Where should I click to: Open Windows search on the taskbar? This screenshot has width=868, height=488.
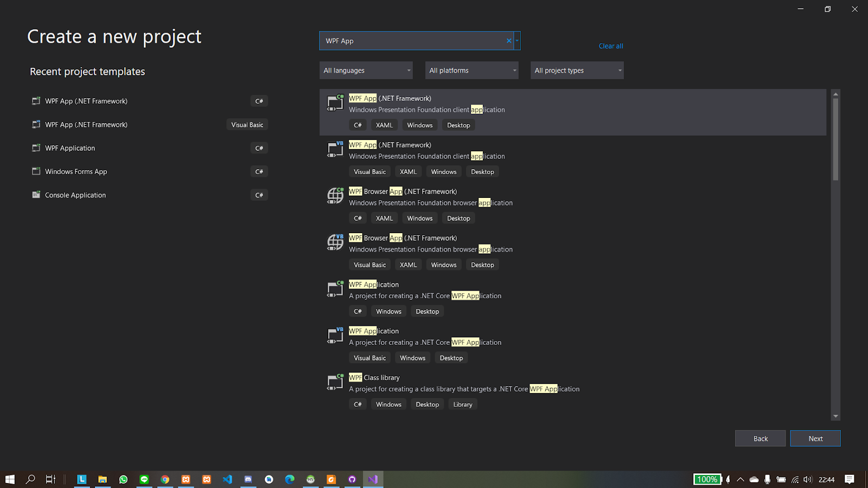[x=30, y=479]
